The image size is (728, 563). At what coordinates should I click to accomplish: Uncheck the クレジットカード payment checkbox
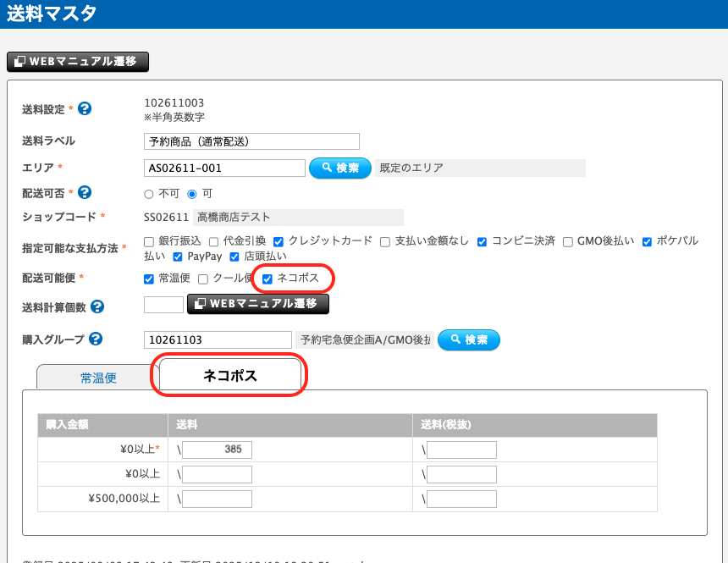coord(279,241)
